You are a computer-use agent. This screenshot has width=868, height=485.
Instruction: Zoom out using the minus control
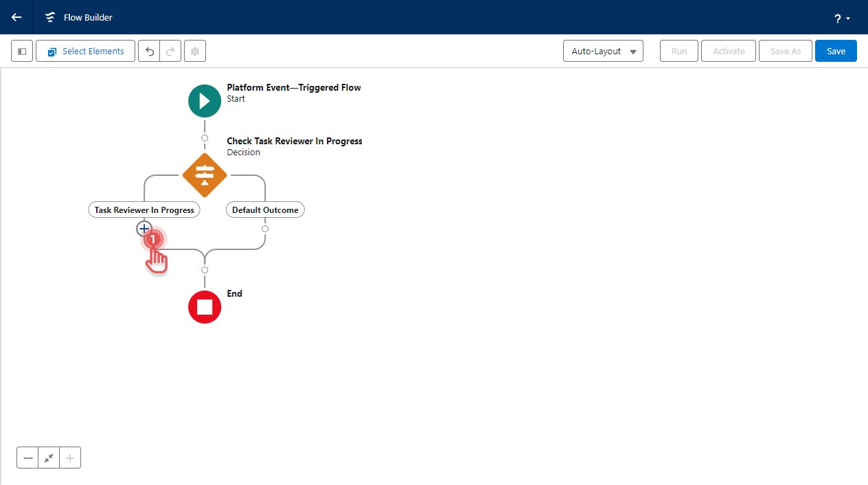tap(27, 458)
